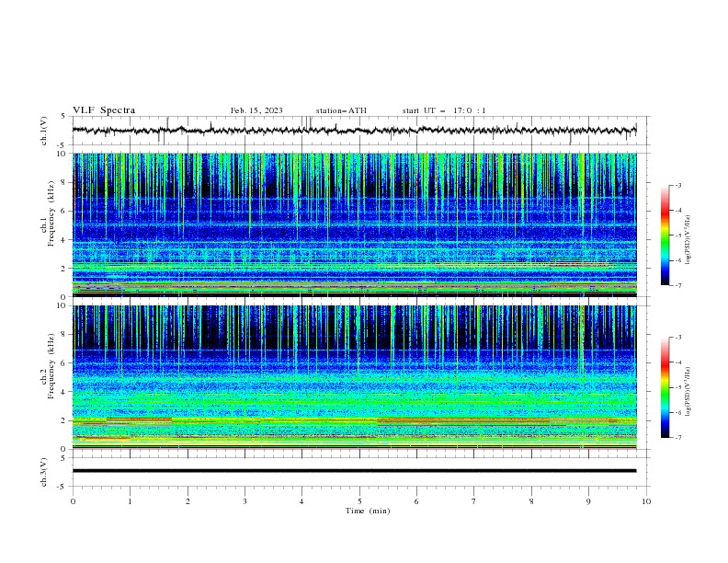The height and width of the screenshot is (563, 728).
Task: Click the "2" tick on the Time axis
Action: pyautogui.click(x=188, y=501)
